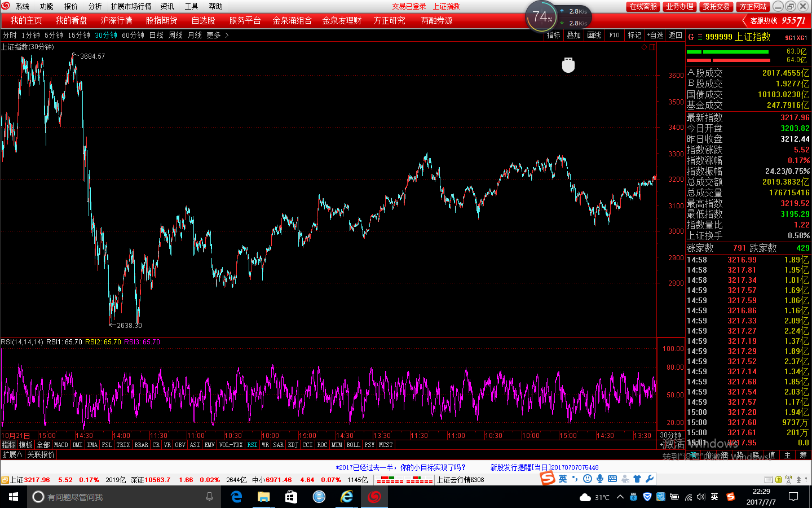This screenshot has height=508, width=812.
Task: Open the 扩展市场行情 menu
Action: [x=131, y=6]
